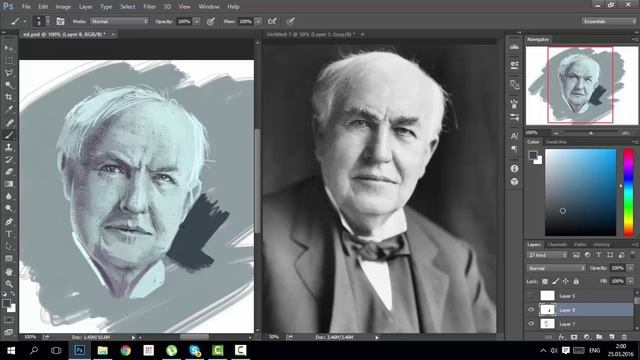Switch to the Channels tab

point(557,244)
